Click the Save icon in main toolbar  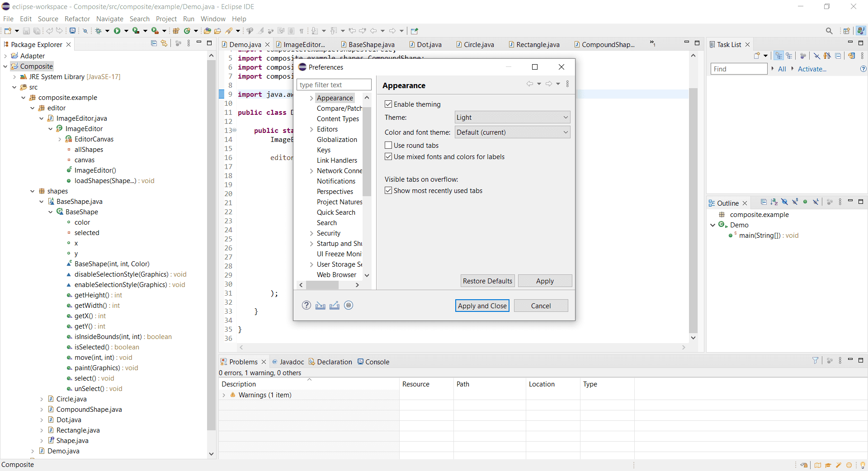coord(26,31)
